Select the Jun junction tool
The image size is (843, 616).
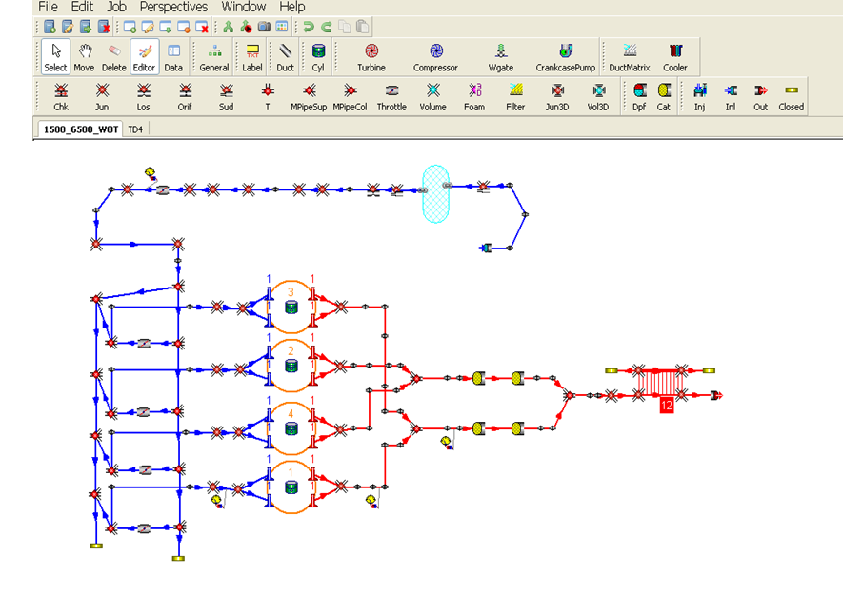coord(102,97)
